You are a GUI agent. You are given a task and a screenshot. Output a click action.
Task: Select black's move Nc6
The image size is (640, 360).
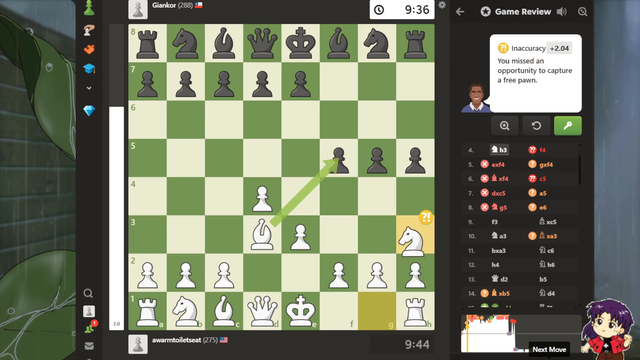(547, 251)
